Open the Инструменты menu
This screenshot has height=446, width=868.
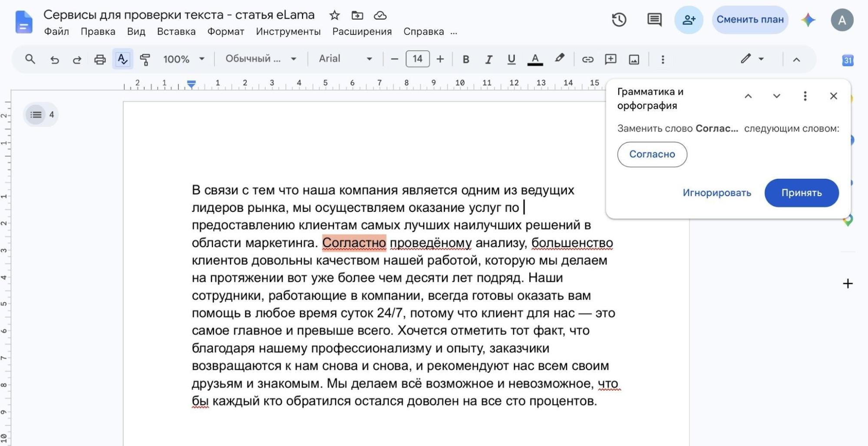click(x=288, y=31)
